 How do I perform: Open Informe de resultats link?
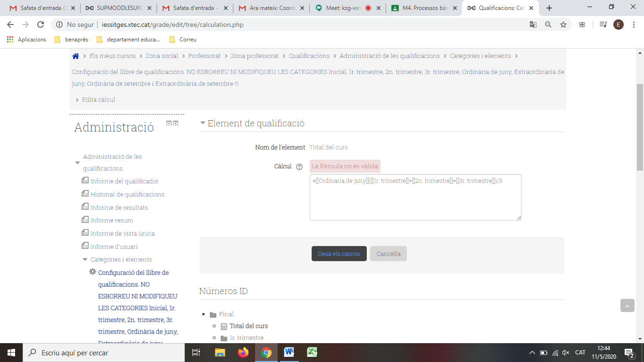119,207
